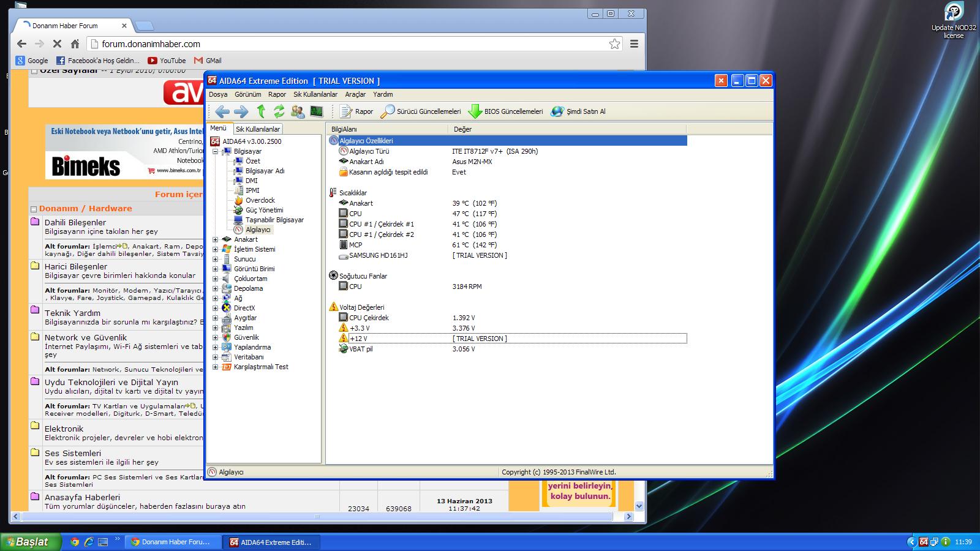Screen dimensions: 980x551
Task: Open GMail bookmark
Action: (x=208, y=61)
